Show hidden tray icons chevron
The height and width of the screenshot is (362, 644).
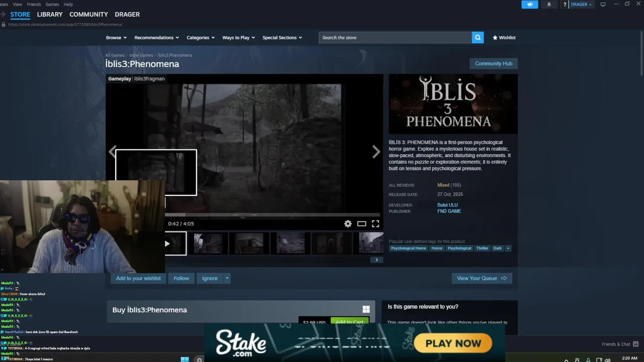point(567,360)
